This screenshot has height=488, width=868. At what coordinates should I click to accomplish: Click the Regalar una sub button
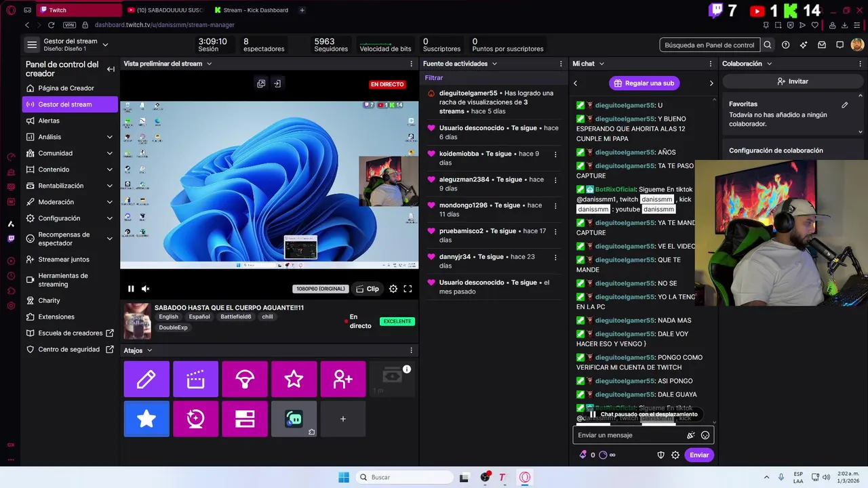point(644,83)
